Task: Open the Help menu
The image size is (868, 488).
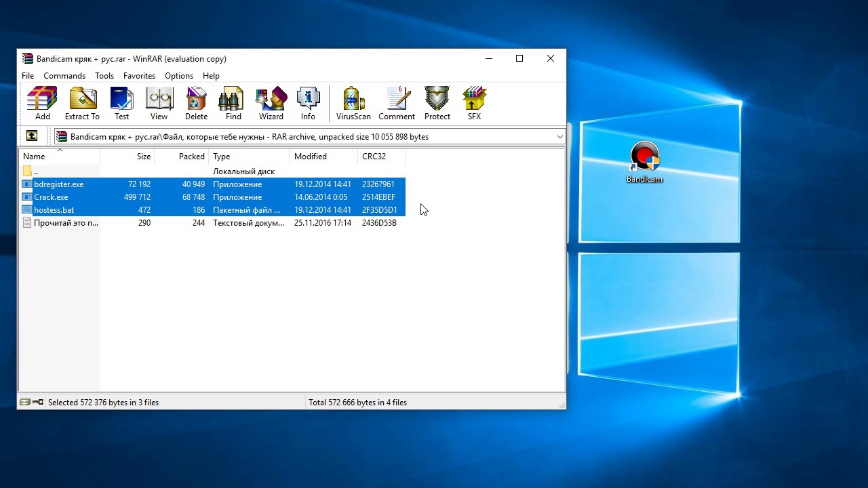Action: coord(211,76)
